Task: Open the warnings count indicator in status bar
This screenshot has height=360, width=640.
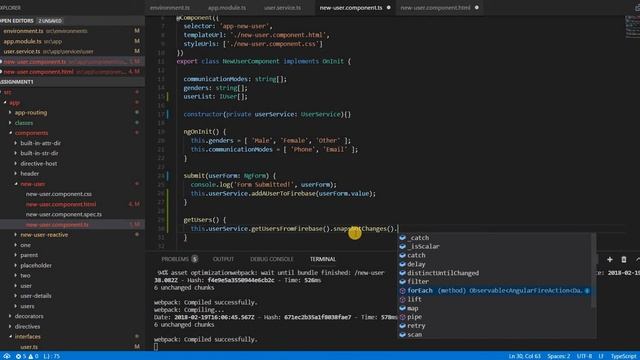Action: point(33,356)
